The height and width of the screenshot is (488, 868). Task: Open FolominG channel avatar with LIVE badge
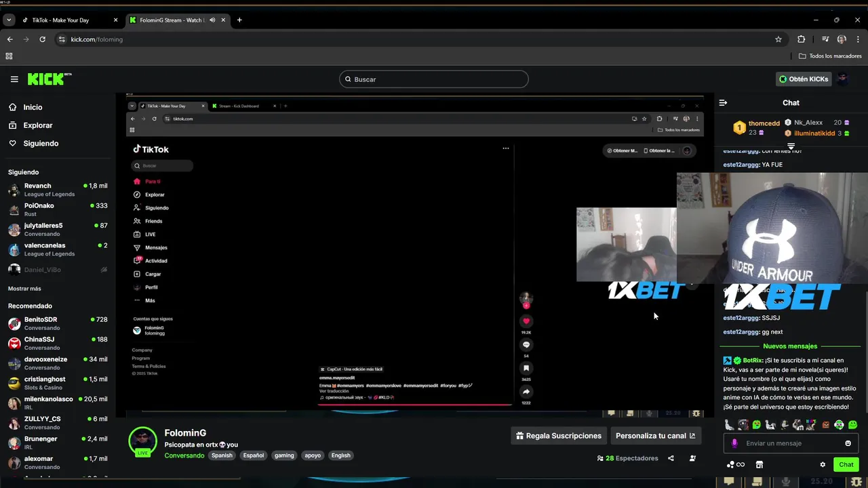pos(142,442)
